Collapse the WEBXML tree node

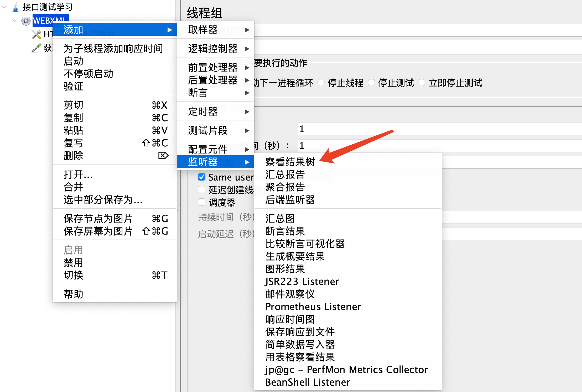[x=14, y=20]
